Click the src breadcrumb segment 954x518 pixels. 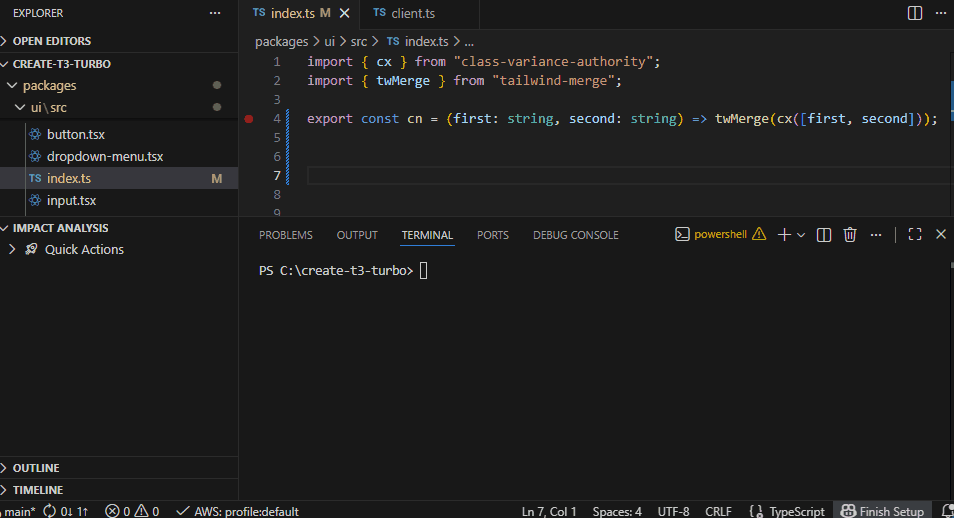coord(359,41)
